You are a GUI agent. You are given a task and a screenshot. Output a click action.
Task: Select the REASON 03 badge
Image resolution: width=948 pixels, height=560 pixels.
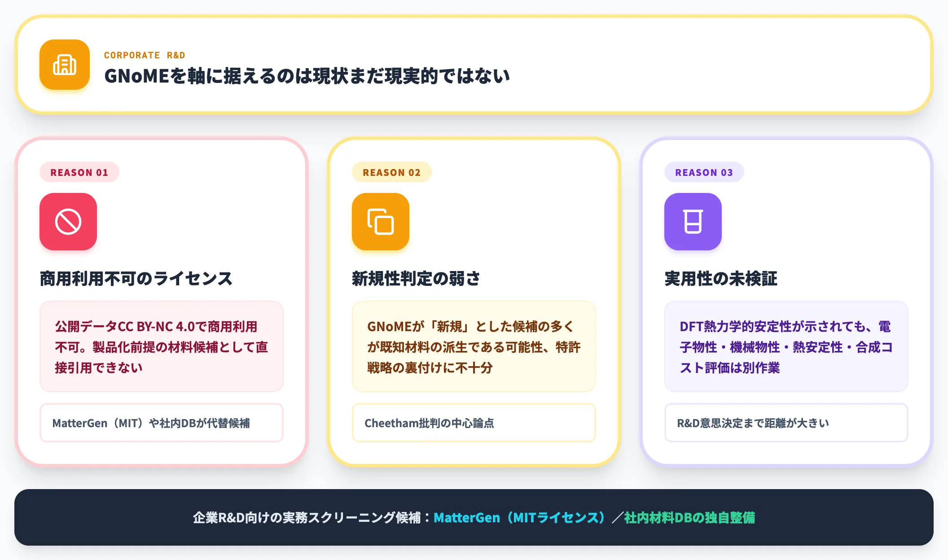click(704, 172)
